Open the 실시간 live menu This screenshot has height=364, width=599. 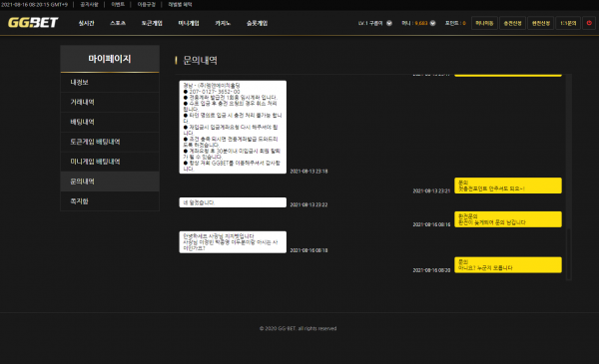click(86, 23)
